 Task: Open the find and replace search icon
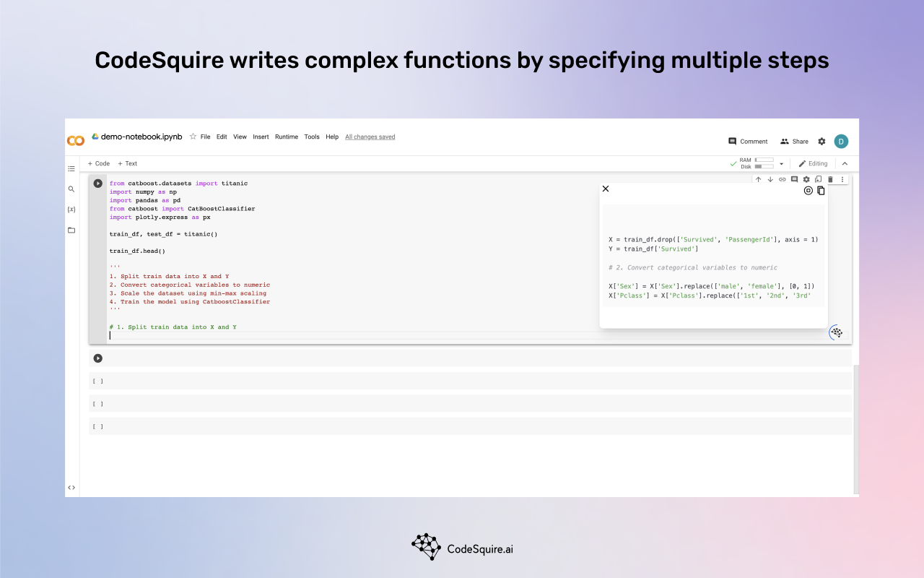(x=71, y=189)
